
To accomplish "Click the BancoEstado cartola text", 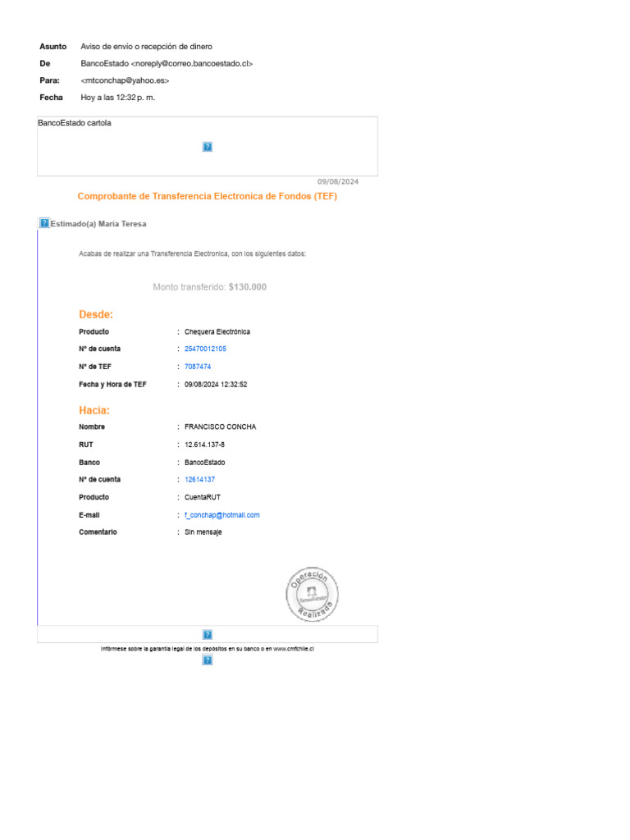I will tap(75, 123).
